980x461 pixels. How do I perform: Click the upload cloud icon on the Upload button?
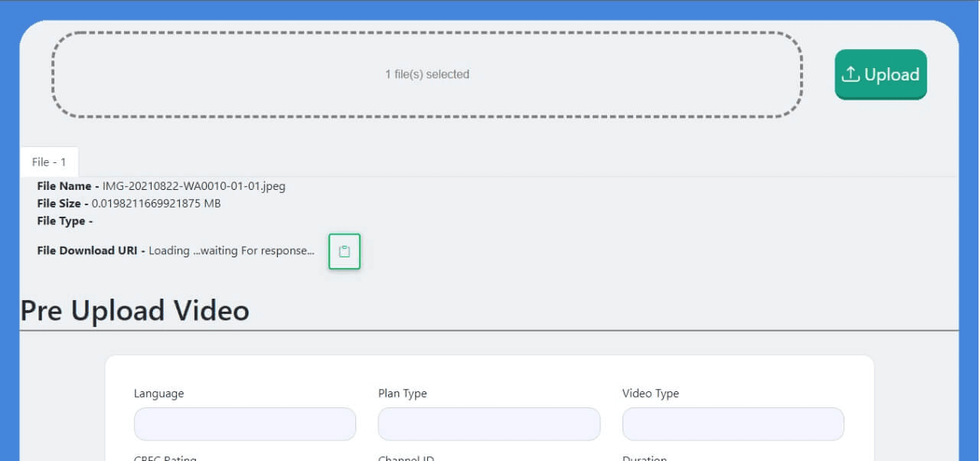851,74
